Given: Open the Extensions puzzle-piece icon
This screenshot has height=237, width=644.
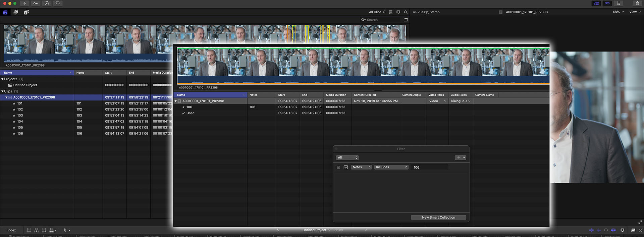Looking at the screenshot, I should [58, 3].
